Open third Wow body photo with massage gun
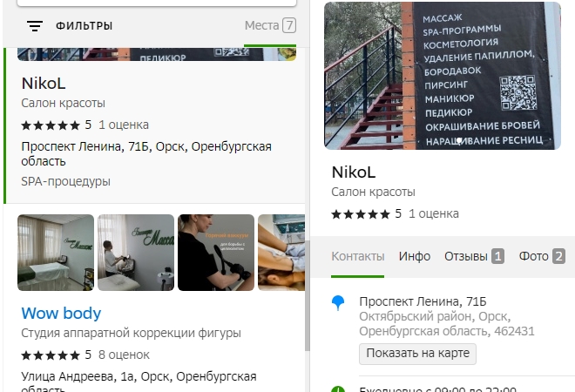The height and width of the screenshot is (392, 575). [215, 253]
